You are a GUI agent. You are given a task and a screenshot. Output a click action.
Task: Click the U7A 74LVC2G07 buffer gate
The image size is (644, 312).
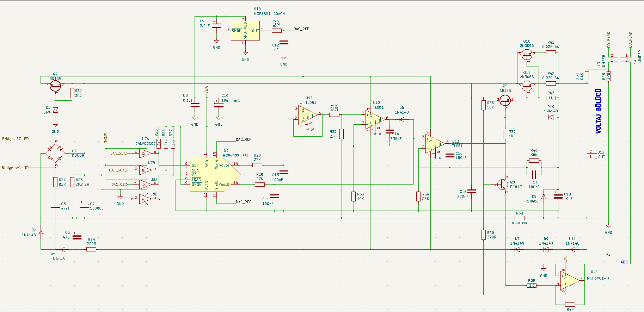pyautogui.click(x=145, y=153)
